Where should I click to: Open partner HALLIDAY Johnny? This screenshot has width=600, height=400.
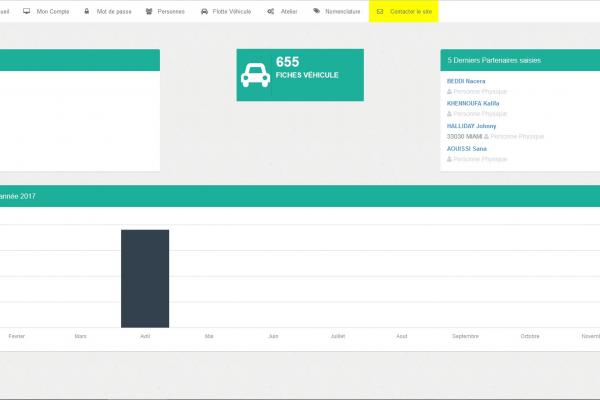pos(471,126)
